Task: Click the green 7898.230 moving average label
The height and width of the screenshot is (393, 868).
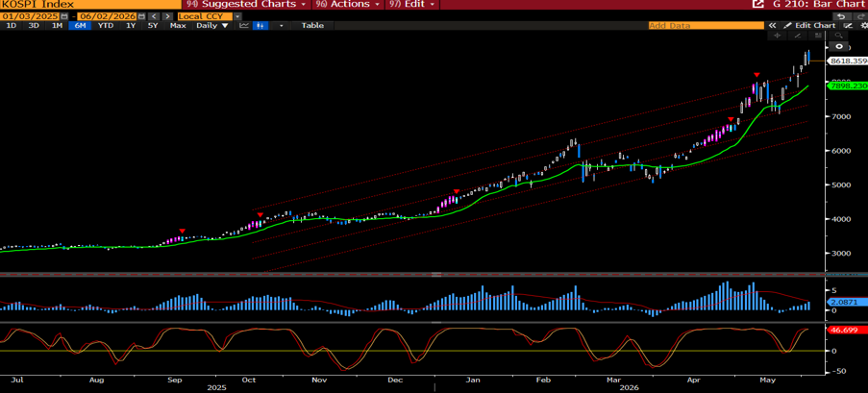Action: (x=847, y=86)
